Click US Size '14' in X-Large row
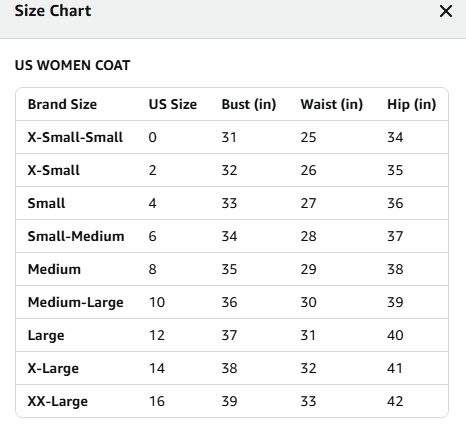This screenshot has height=425, width=466. (x=157, y=368)
